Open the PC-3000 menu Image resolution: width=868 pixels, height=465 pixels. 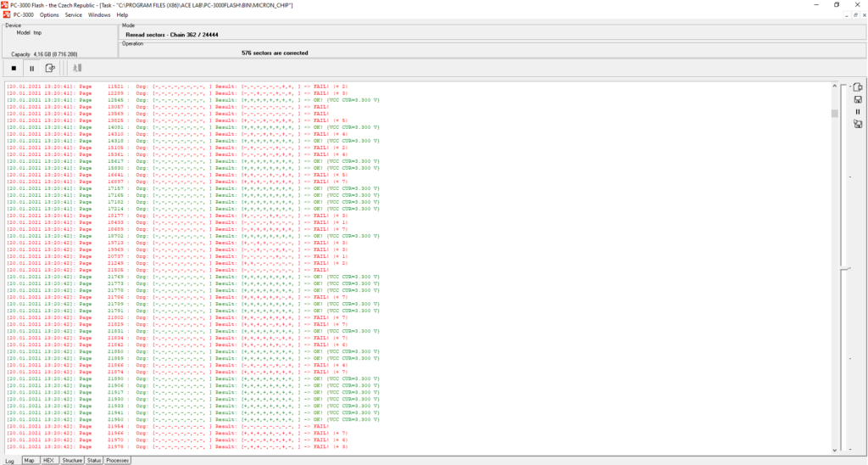click(x=22, y=14)
